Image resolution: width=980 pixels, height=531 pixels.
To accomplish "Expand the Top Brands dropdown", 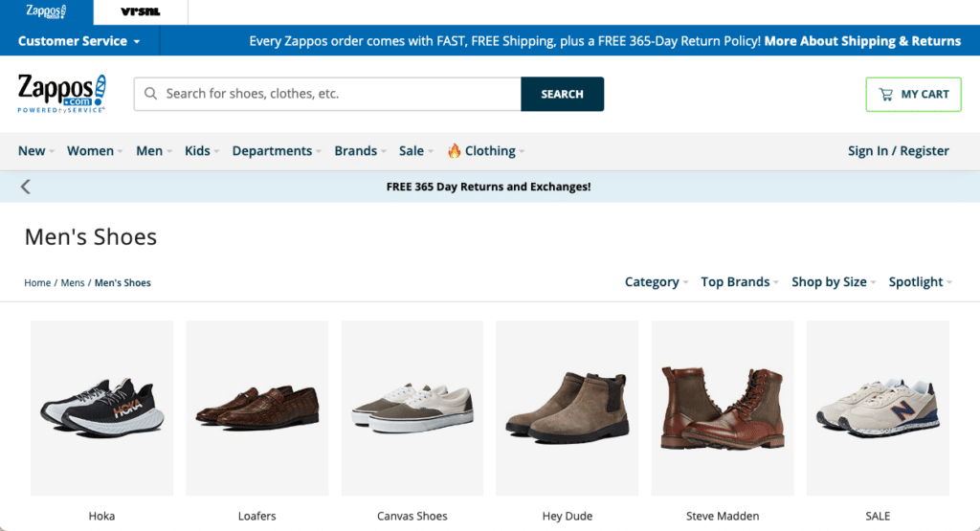I will tap(740, 281).
